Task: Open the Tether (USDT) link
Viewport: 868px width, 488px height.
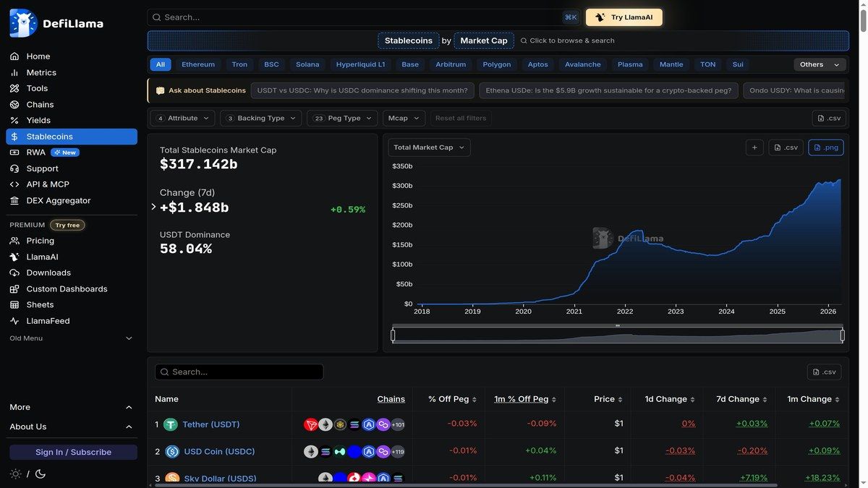Action: 210,424
